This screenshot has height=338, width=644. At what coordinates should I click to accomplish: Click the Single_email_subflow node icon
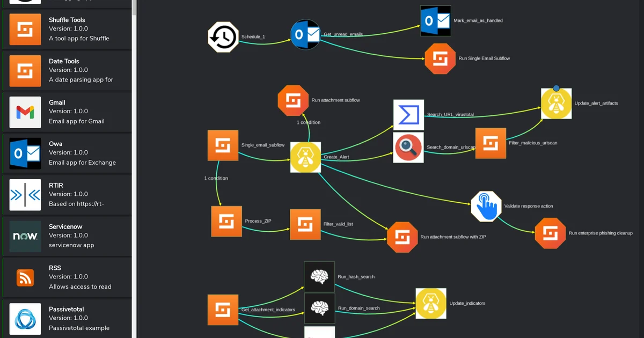point(223,145)
